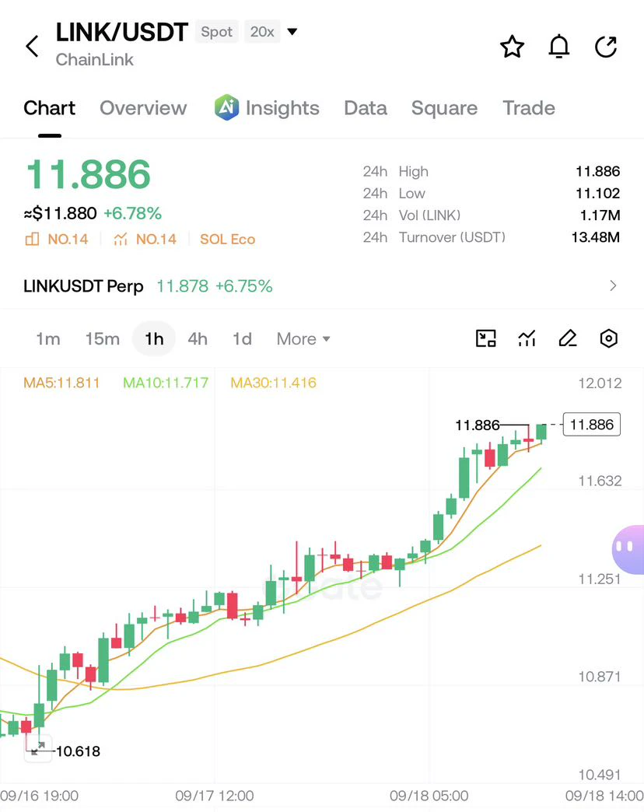Set a price alert bell
Image resolution: width=644 pixels, height=812 pixels.
coord(559,47)
